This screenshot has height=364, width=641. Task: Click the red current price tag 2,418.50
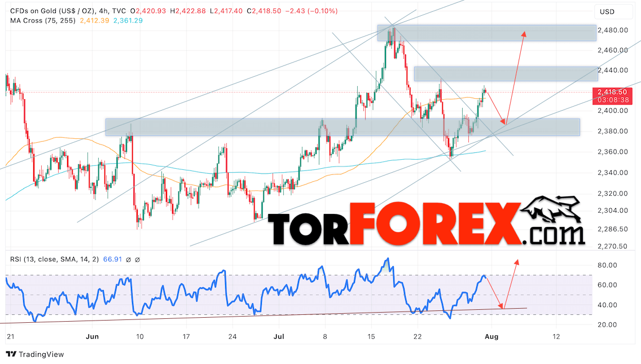(x=612, y=92)
